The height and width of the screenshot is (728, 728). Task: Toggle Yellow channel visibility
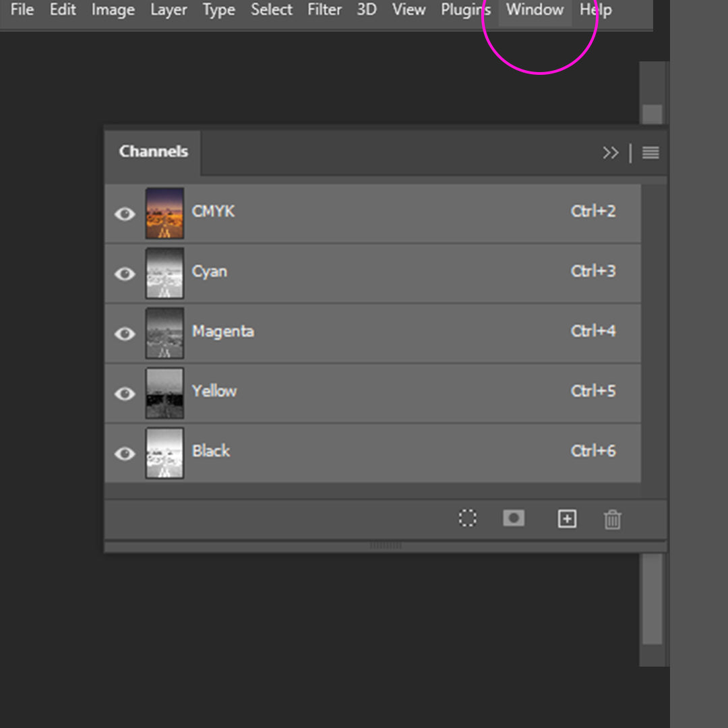[125, 394]
